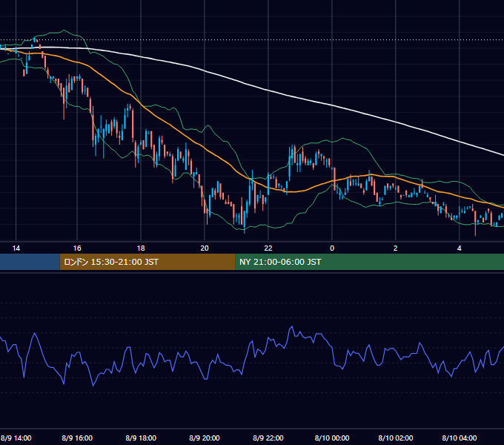Screen dimensions: 504x445
Task: Click the 0 hour axis label
Action: [x=332, y=248]
